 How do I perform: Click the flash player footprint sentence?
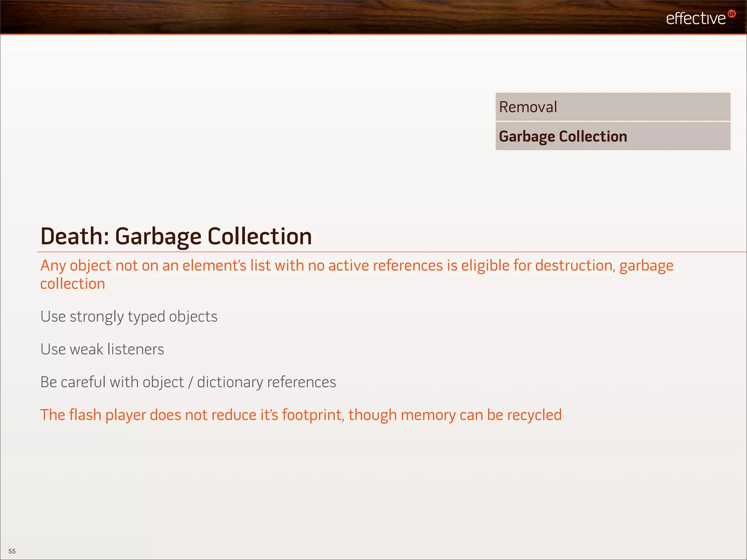(x=301, y=415)
